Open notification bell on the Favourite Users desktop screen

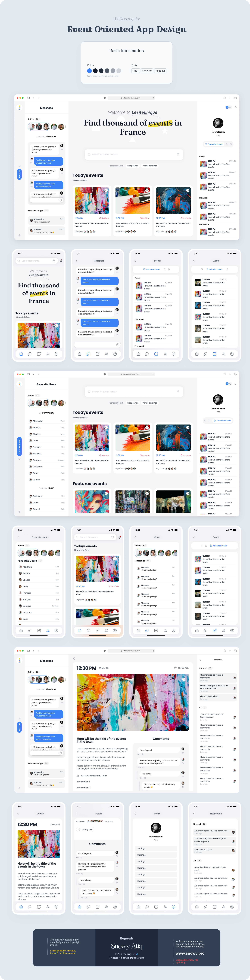pos(236,384)
